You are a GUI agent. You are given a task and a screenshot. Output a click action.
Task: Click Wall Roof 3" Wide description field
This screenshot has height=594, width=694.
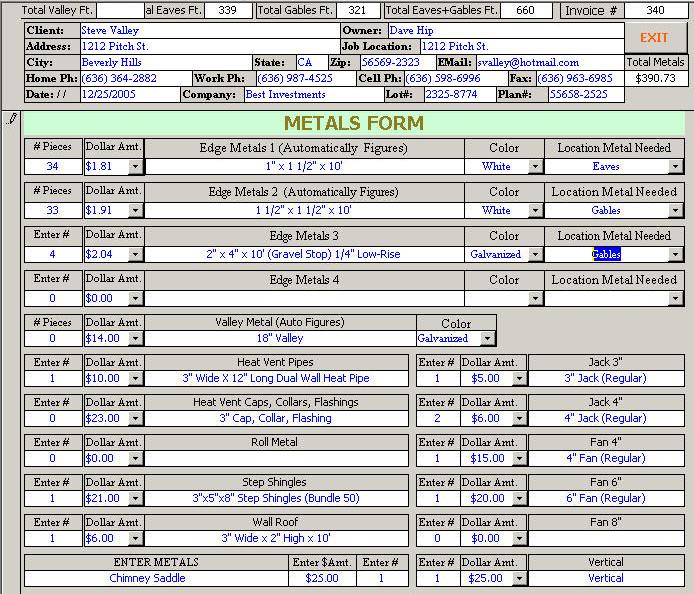(276, 538)
